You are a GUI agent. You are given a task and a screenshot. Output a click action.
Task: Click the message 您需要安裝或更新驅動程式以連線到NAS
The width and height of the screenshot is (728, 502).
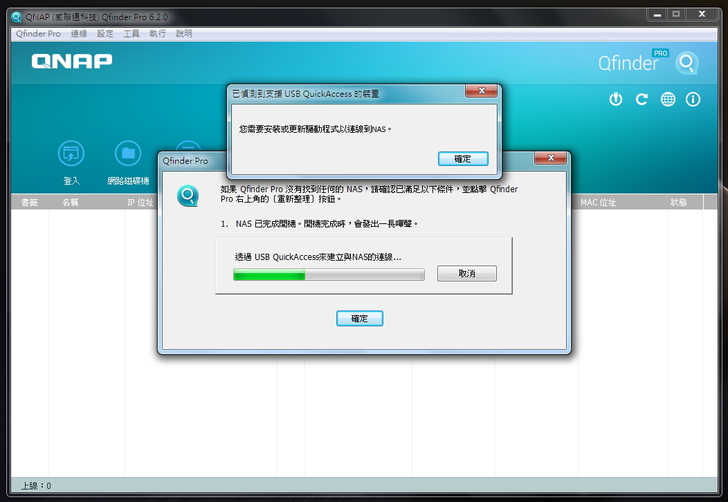point(315,129)
